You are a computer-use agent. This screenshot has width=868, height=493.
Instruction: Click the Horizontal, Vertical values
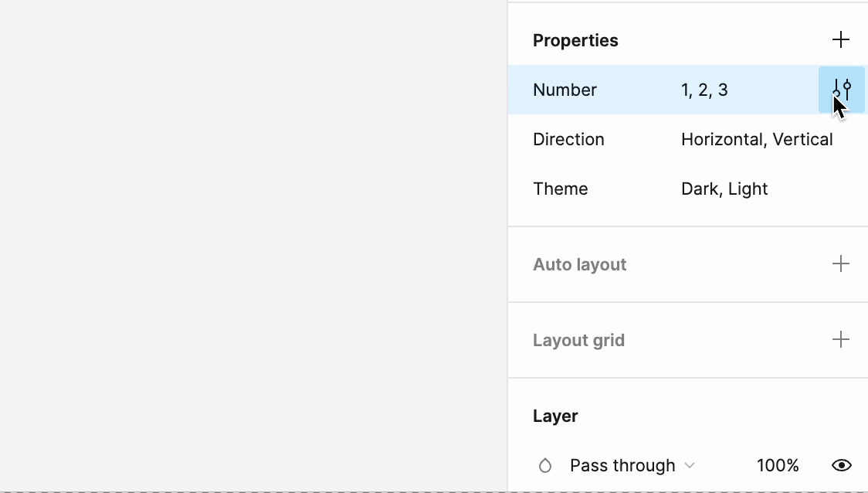tap(757, 139)
